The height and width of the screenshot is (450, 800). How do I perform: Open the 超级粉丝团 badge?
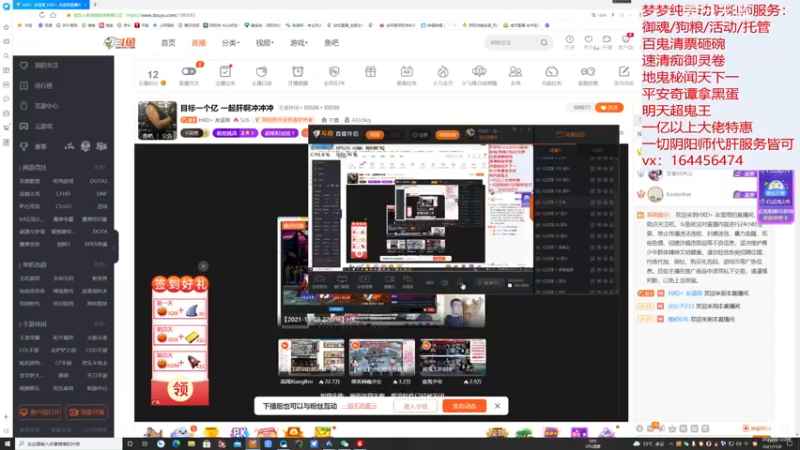click(280, 133)
